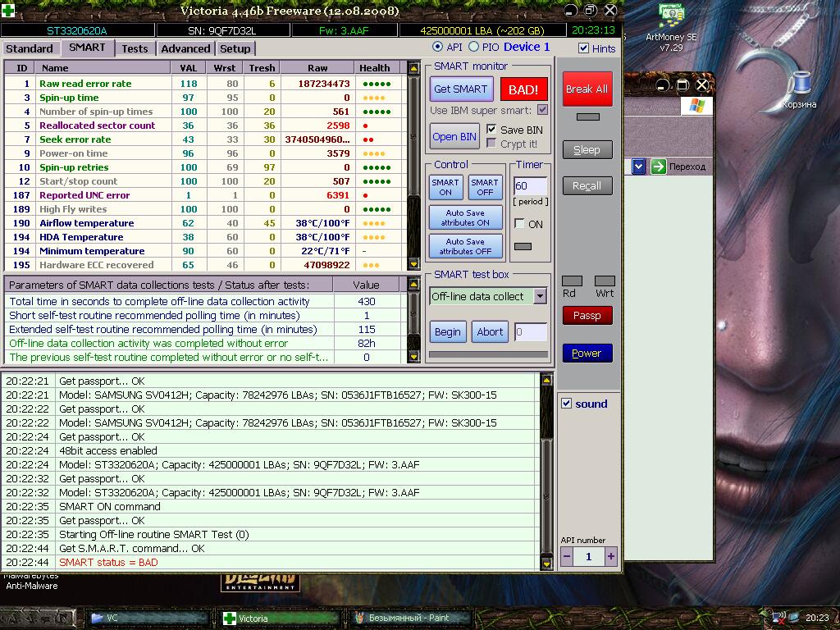Expand the SMART test box dropdown
This screenshot has height=630, width=840.
tap(540, 296)
